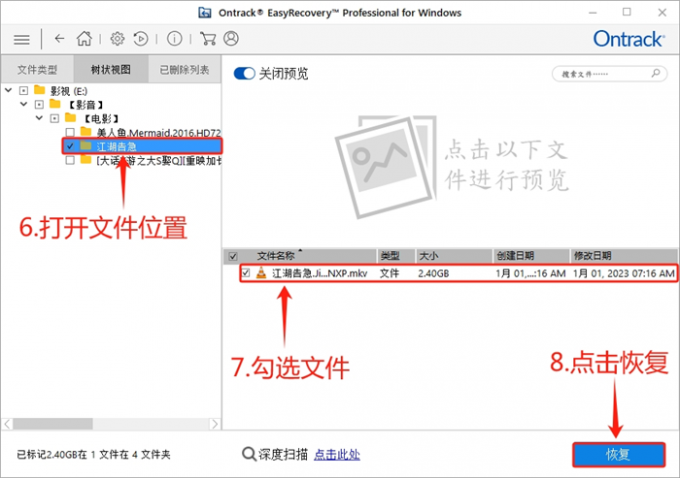Viewport: 680px width, 478px height.
Task: Switch to the 树状视图 tab
Action: [111, 69]
